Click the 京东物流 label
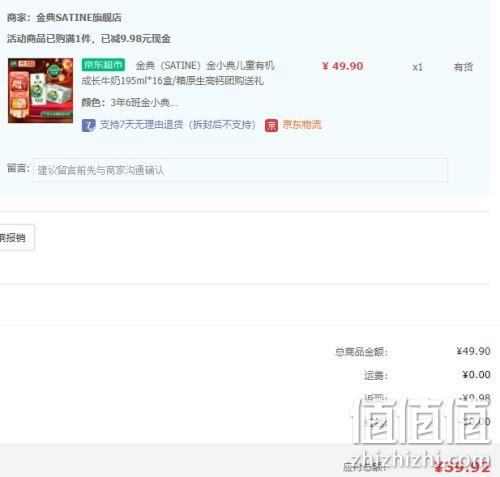 [302, 125]
